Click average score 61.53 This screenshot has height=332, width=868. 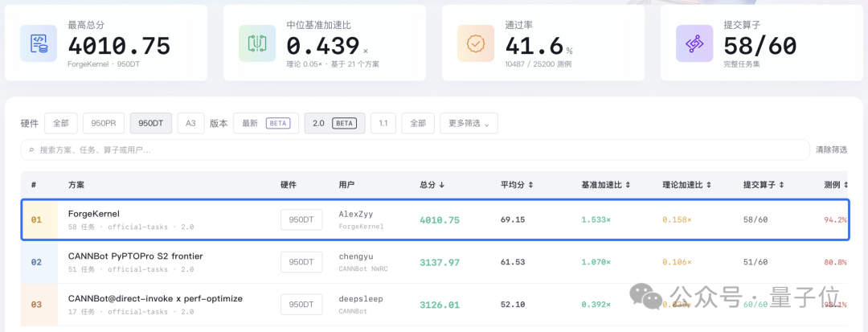click(513, 262)
